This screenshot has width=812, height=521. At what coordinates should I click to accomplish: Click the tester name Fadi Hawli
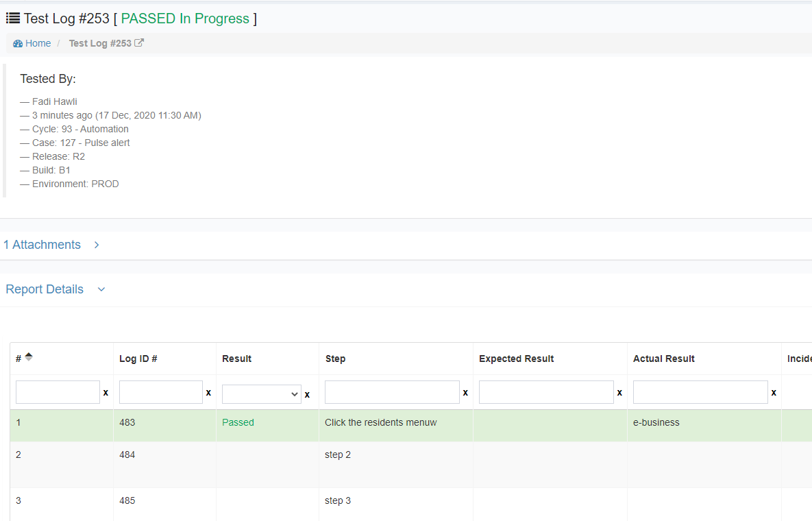[54, 101]
